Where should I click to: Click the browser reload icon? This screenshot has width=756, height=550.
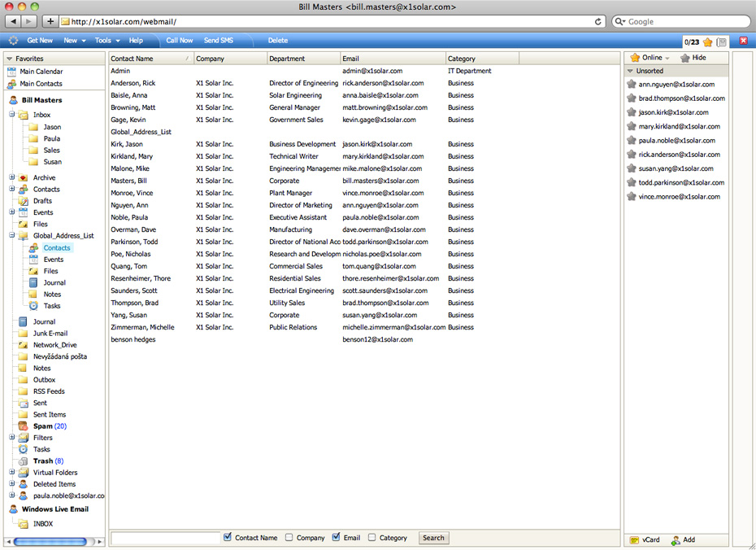(599, 22)
